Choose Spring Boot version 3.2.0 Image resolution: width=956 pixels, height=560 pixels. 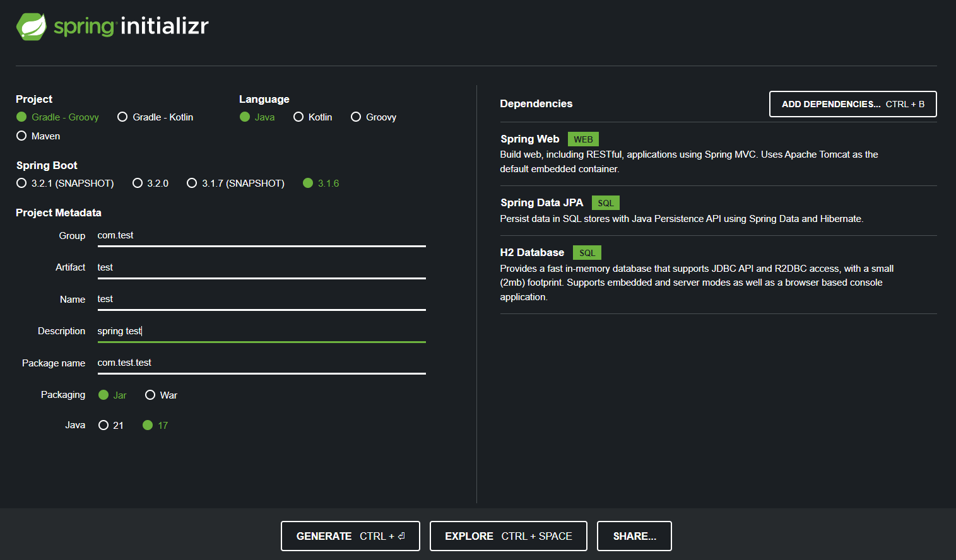coord(150,184)
